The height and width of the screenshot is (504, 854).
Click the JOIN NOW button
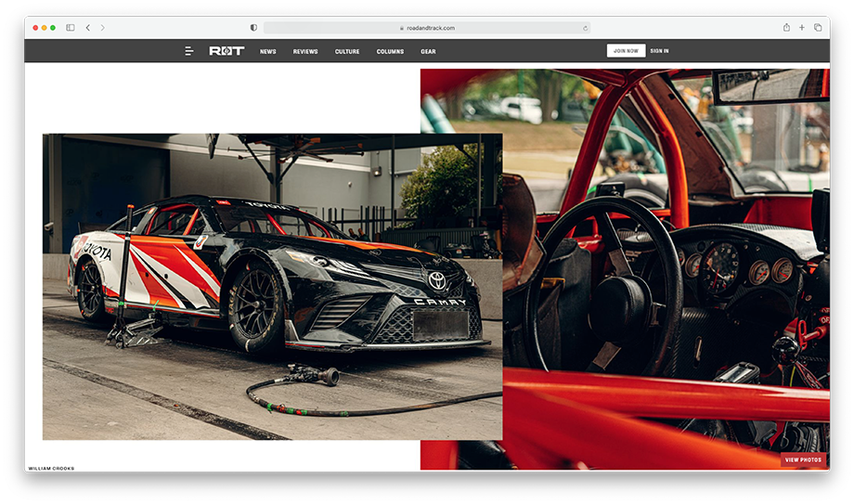(626, 51)
